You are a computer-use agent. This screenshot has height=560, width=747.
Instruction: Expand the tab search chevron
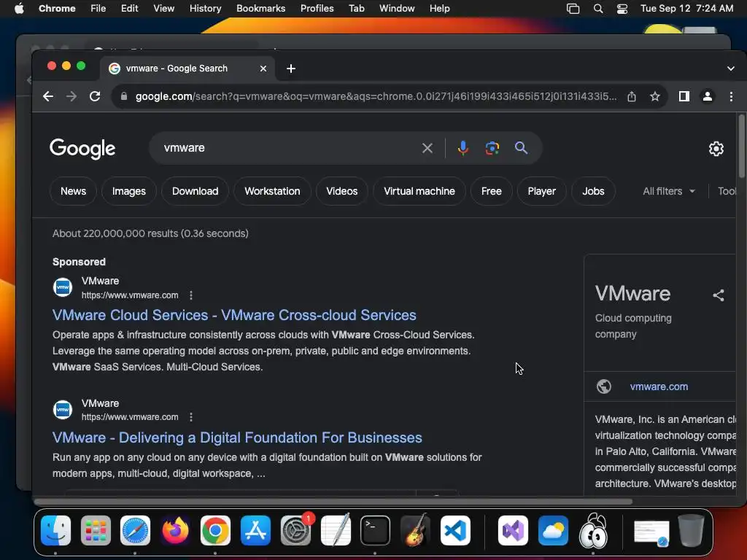tap(731, 69)
